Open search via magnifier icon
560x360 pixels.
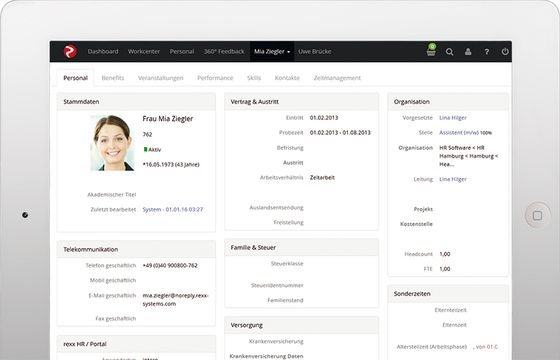(450, 52)
